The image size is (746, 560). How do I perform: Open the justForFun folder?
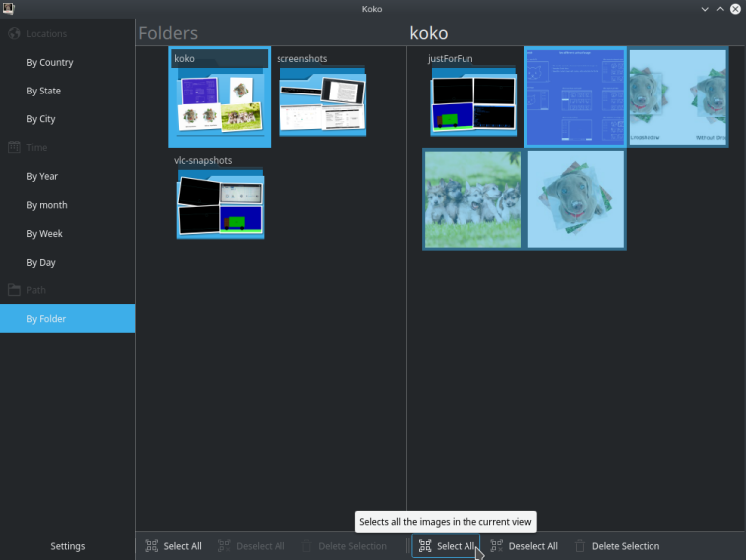tap(472, 97)
